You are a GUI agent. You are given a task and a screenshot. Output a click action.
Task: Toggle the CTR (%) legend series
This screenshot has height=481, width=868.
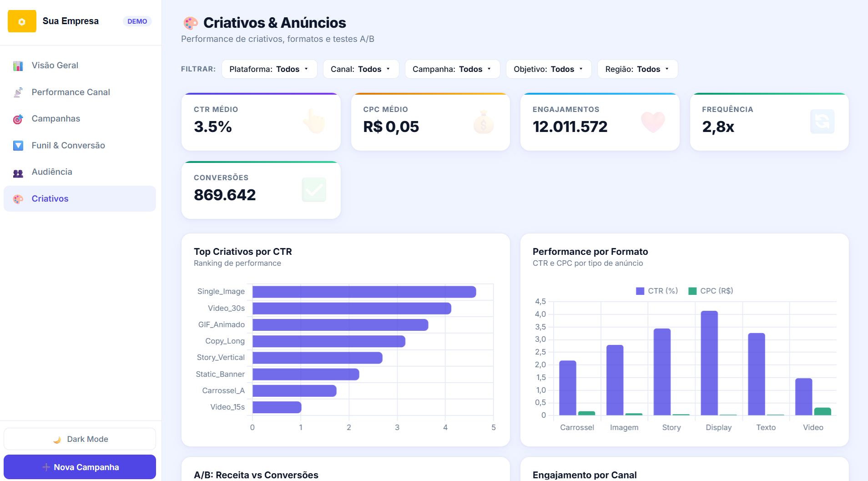657,291
